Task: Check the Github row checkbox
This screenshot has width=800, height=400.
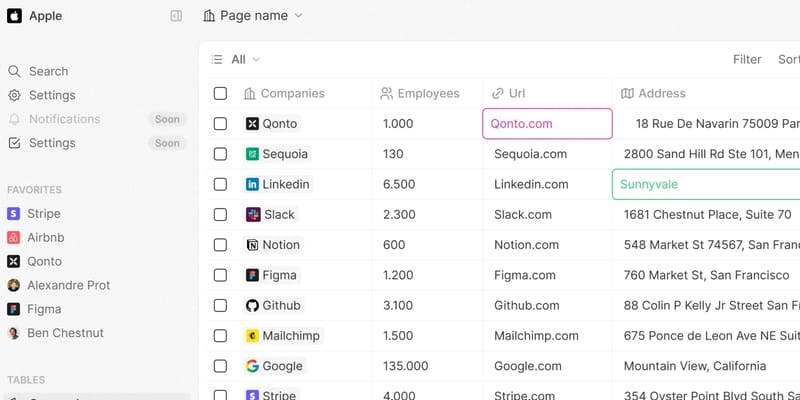Action: 220,306
